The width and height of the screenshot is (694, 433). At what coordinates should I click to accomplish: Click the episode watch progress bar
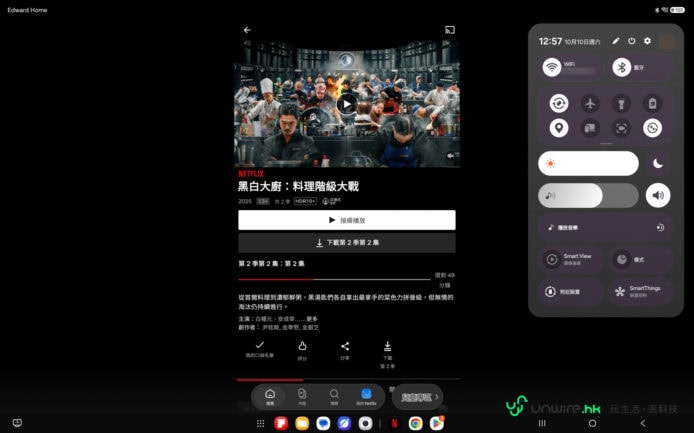click(334, 279)
